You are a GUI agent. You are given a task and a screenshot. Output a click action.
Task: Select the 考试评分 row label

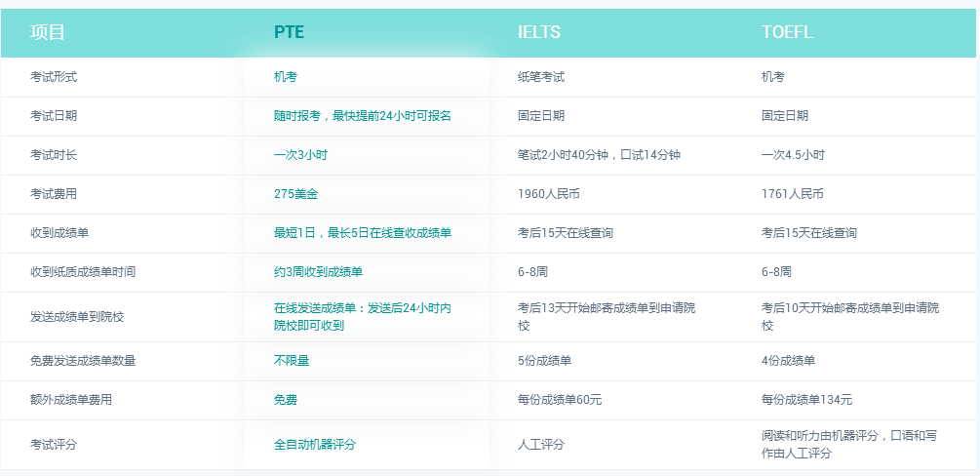coord(54,444)
